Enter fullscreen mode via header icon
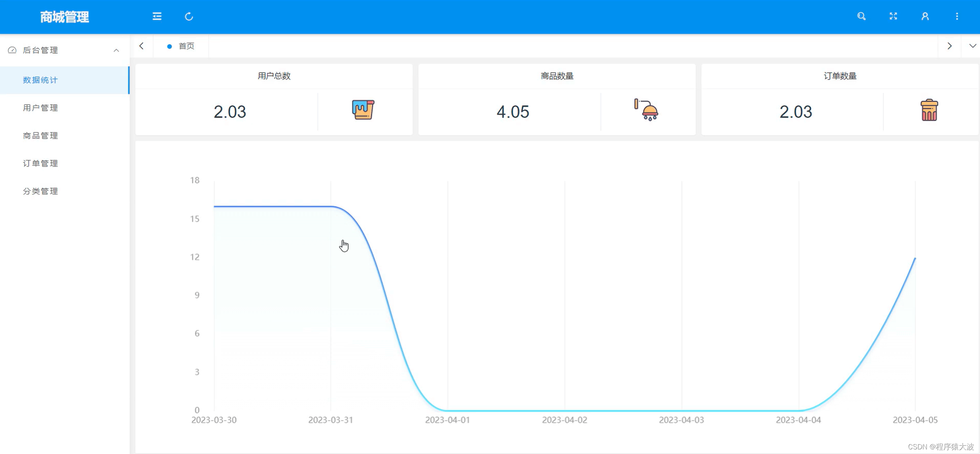 (893, 16)
